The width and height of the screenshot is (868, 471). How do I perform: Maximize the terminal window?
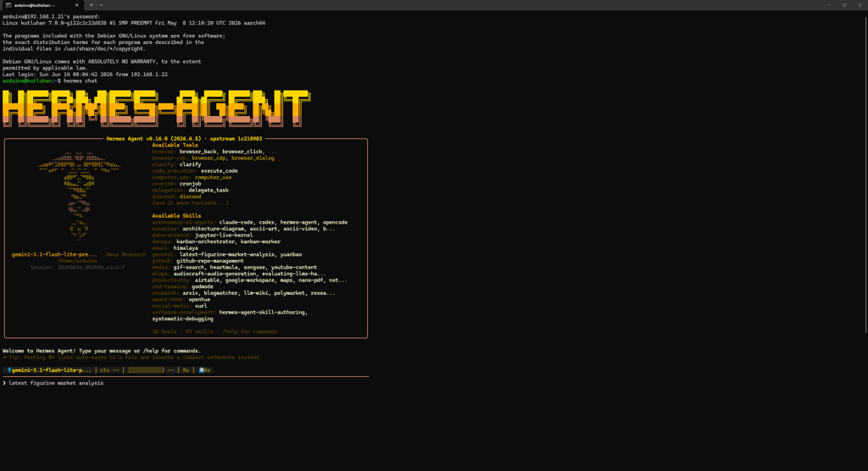tap(844, 5)
